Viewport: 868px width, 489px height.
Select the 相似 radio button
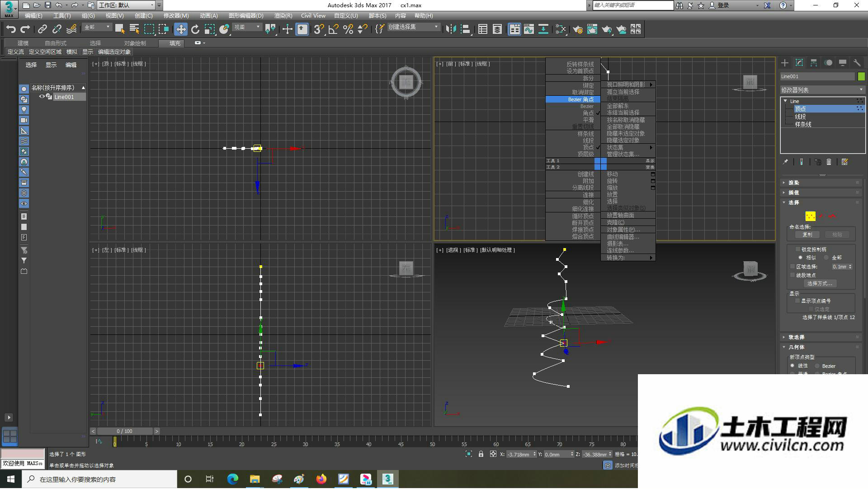[x=801, y=258]
